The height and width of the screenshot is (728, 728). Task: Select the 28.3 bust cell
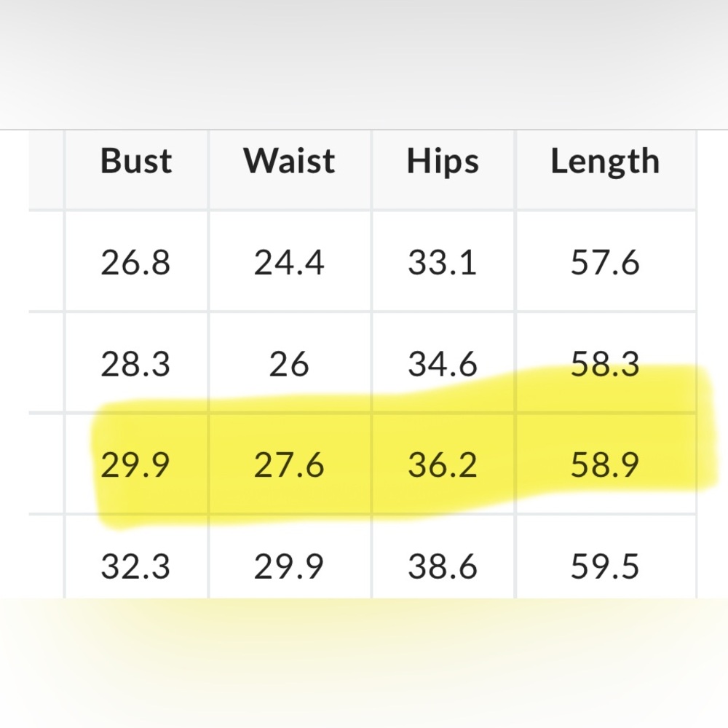point(136,363)
